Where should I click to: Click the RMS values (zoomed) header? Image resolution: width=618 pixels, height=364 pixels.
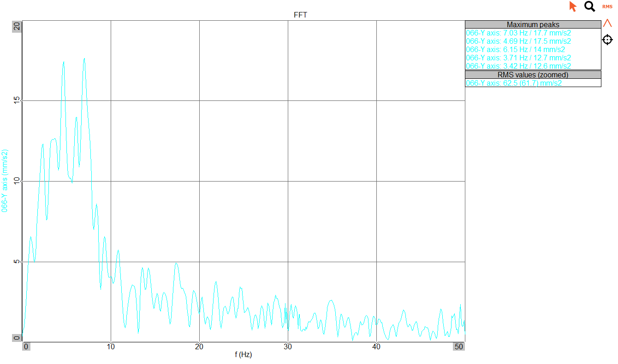(533, 75)
